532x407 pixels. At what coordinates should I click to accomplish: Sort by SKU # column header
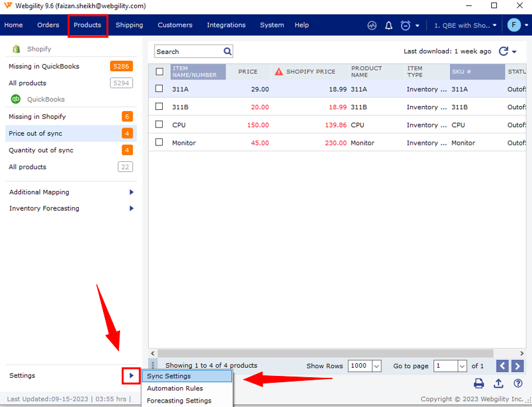[x=477, y=72]
